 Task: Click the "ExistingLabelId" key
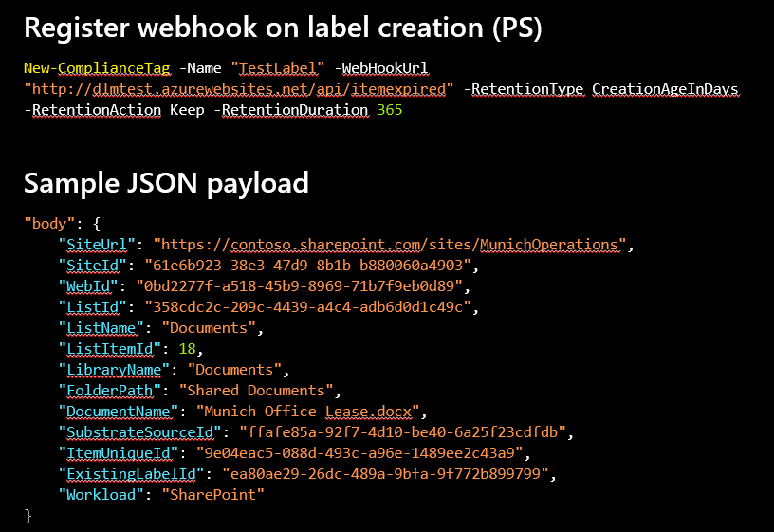[x=131, y=474]
